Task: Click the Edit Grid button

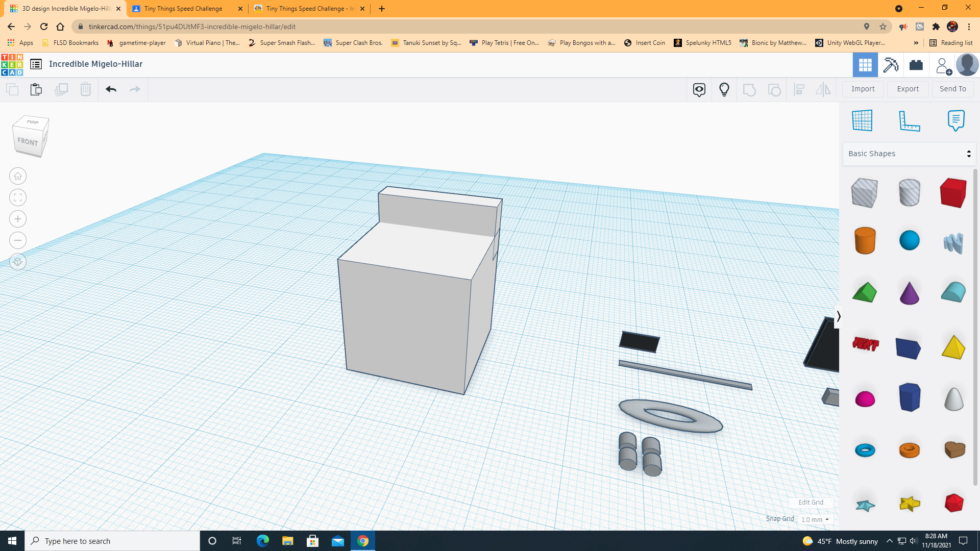Action: pyautogui.click(x=811, y=502)
